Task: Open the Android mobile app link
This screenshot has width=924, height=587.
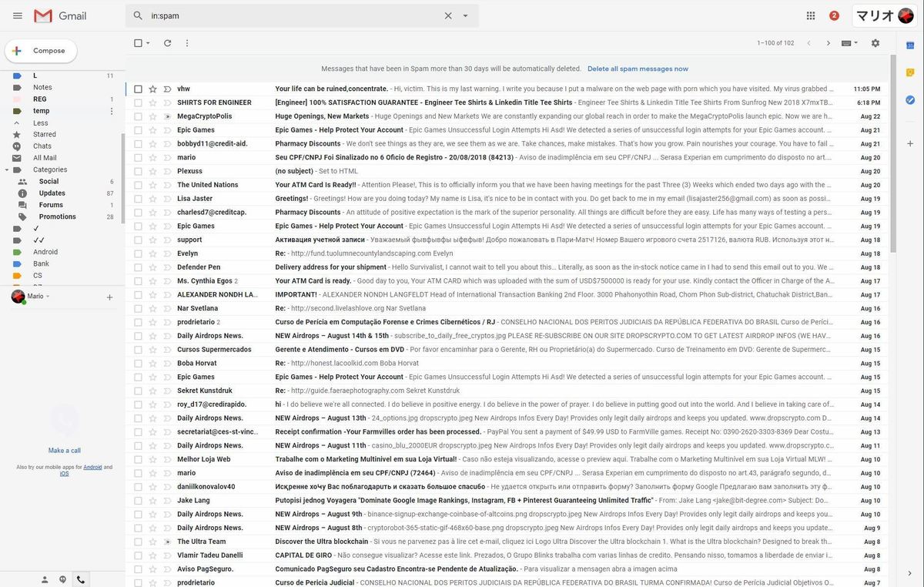Action: tap(93, 467)
